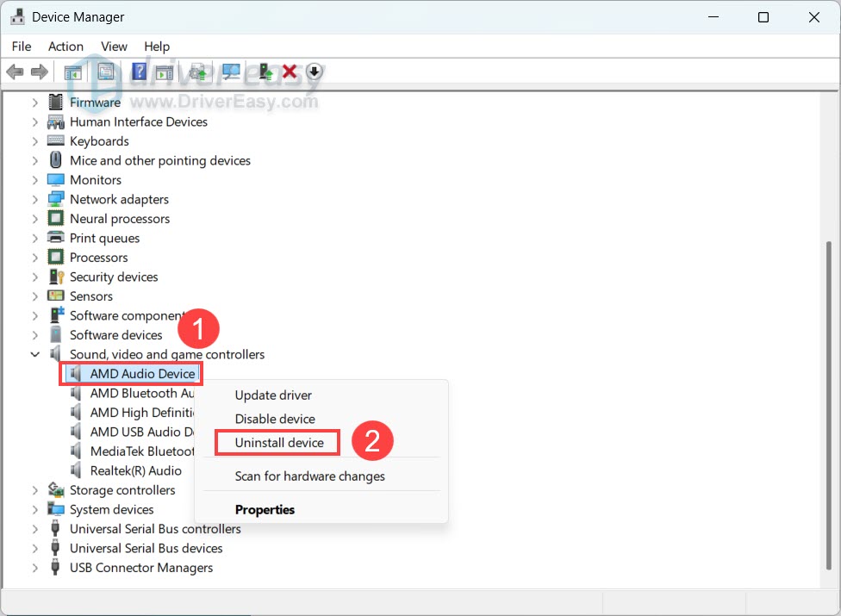Expand the Storage controllers category
This screenshot has height=616, width=841.
click(34, 490)
